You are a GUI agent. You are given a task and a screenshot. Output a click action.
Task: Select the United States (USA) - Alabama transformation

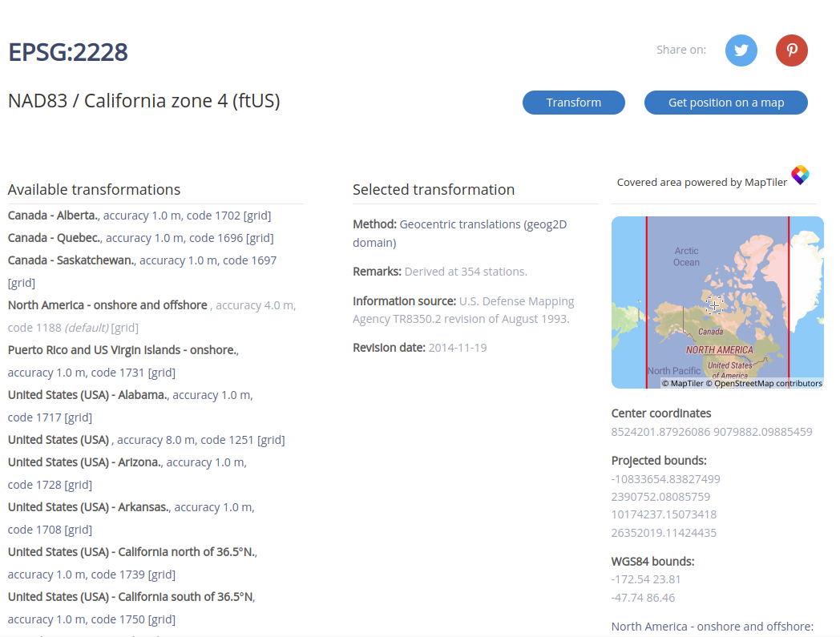tap(87, 395)
